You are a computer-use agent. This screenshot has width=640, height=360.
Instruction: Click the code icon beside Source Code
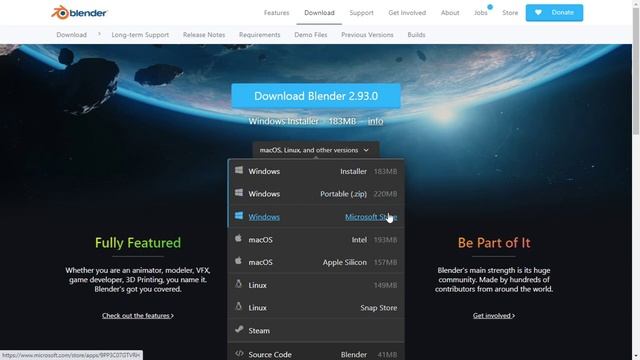(239, 353)
